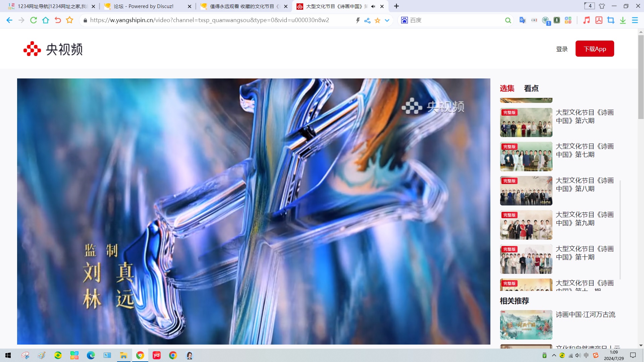This screenshot has height=362, width=644.
Task: Start screenshot crop tool
Action: point(611,20)
